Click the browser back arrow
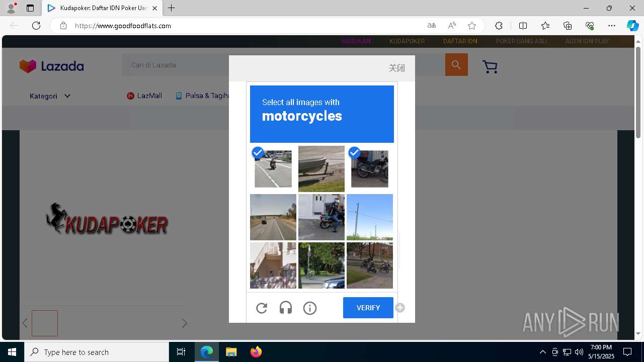Viewport: 644px width, 362px height. point(14,26)
